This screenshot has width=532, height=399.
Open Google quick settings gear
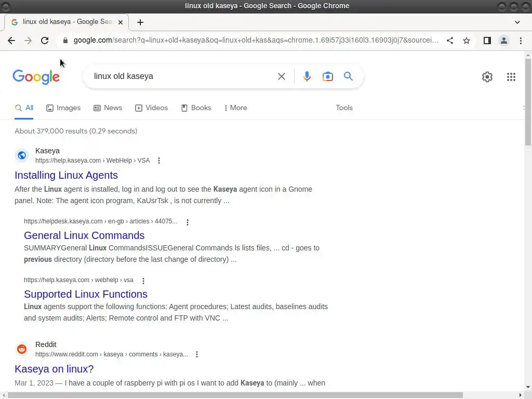pos(487,77)
